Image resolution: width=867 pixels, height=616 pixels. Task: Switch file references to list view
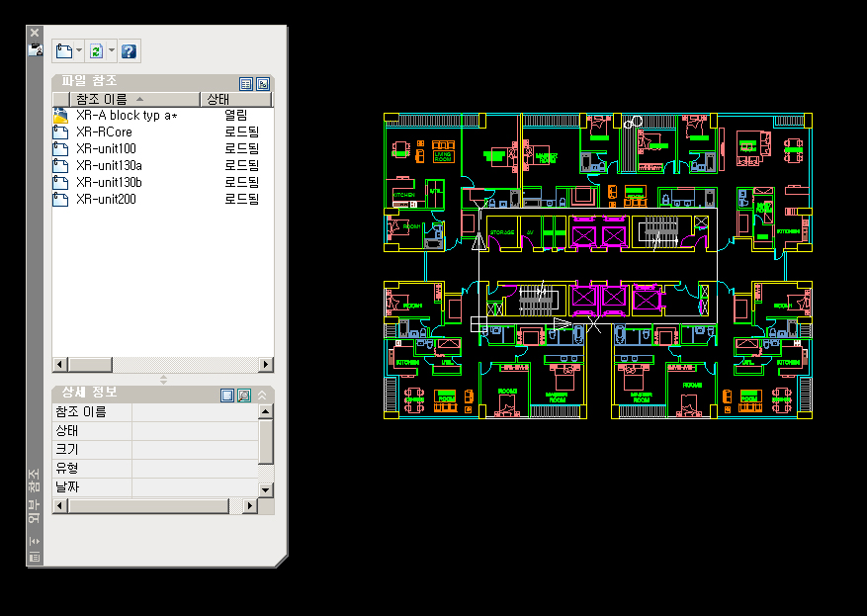tap(247, 84)
